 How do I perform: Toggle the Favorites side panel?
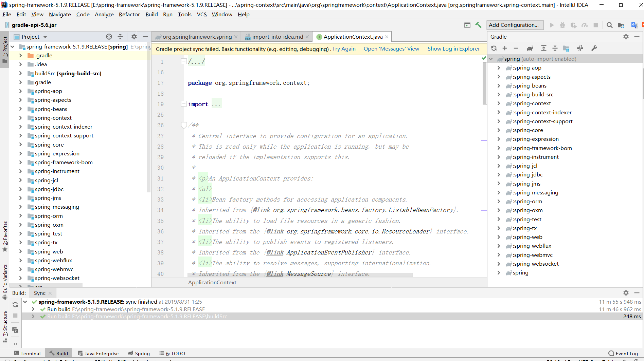pyautogui.click(x=5, y=236)
